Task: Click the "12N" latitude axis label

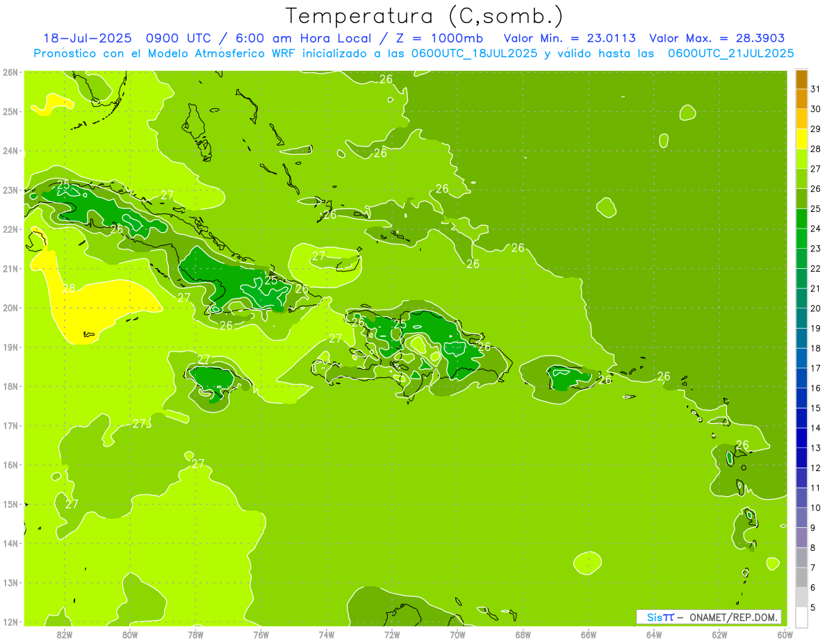Action: click(10, 622)
